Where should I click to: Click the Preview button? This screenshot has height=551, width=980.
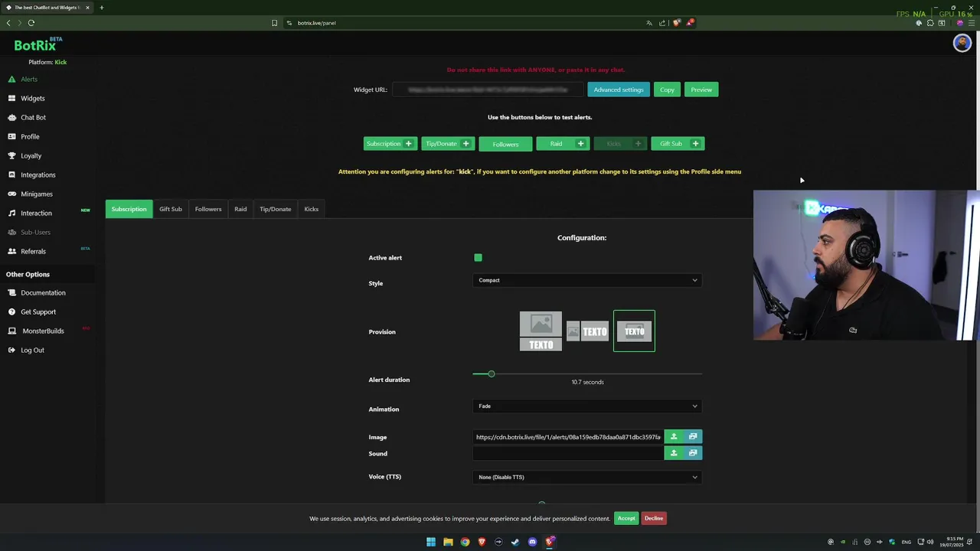(x=701, y=90)
